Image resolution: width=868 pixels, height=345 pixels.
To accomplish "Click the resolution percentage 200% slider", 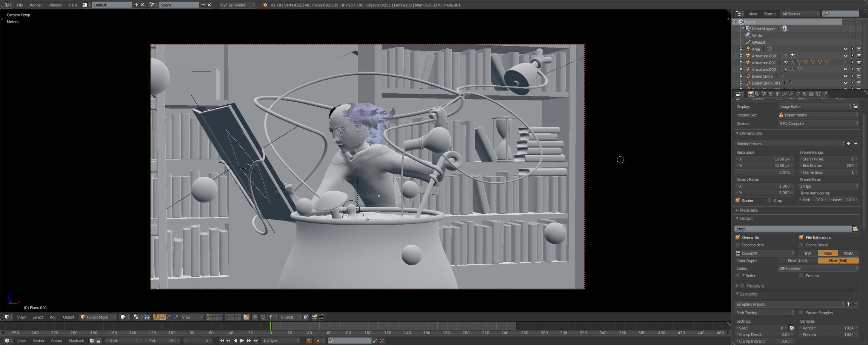I will pos(764,172).
